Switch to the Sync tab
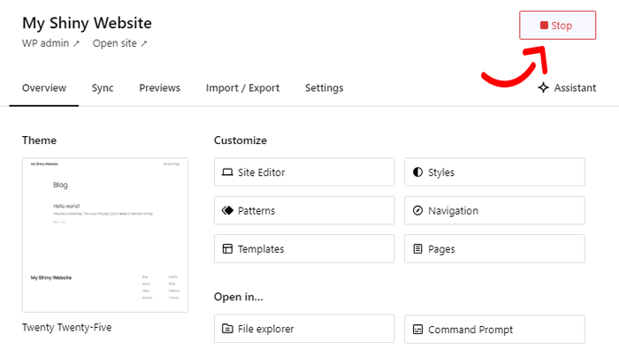 (103, 87)
